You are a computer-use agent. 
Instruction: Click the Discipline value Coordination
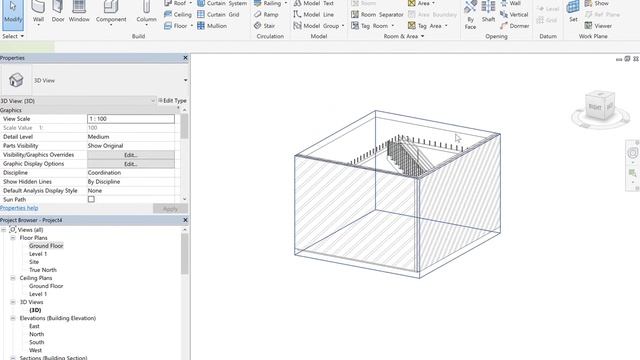(104, 173)
